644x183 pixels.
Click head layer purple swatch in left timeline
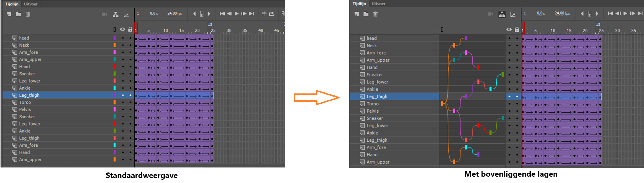click(x=115, y=38)
